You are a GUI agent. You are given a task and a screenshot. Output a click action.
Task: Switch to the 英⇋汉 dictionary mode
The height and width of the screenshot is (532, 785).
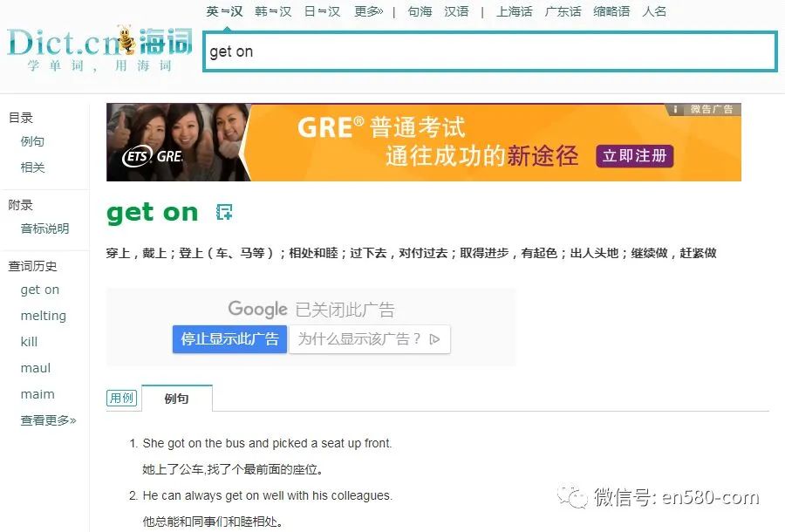(x=224, y=11)
